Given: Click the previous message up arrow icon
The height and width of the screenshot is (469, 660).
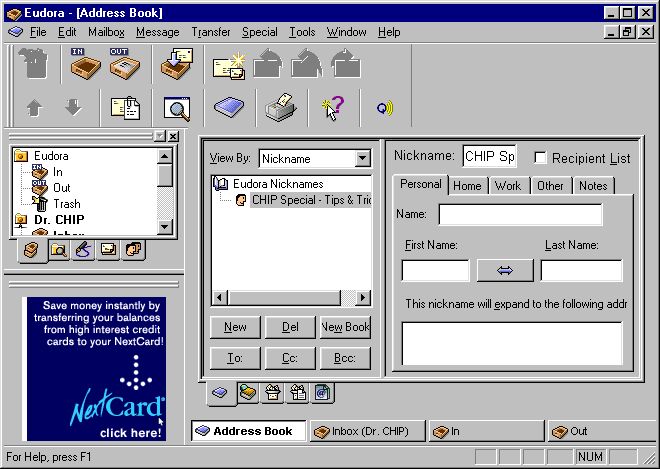Looking at the screenshot, I should [x=35, y=108].
